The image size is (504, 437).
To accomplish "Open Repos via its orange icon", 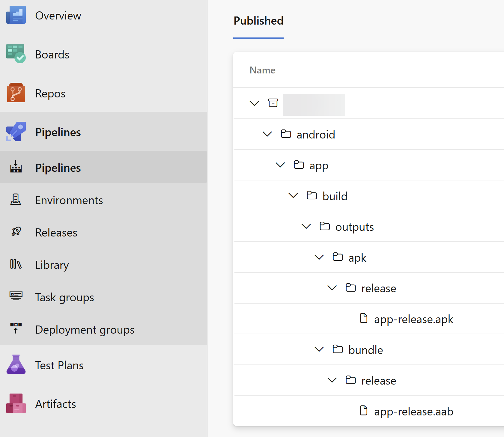I will [x=16, y=93].
